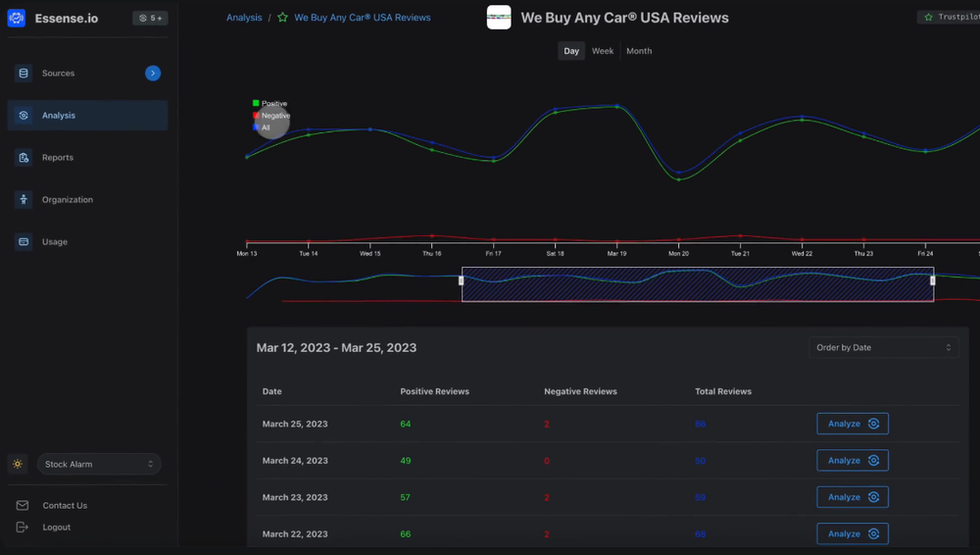Screen dimensions: 980x555
Task: Toggle the Negative series in legend
Action: point(271,115)
